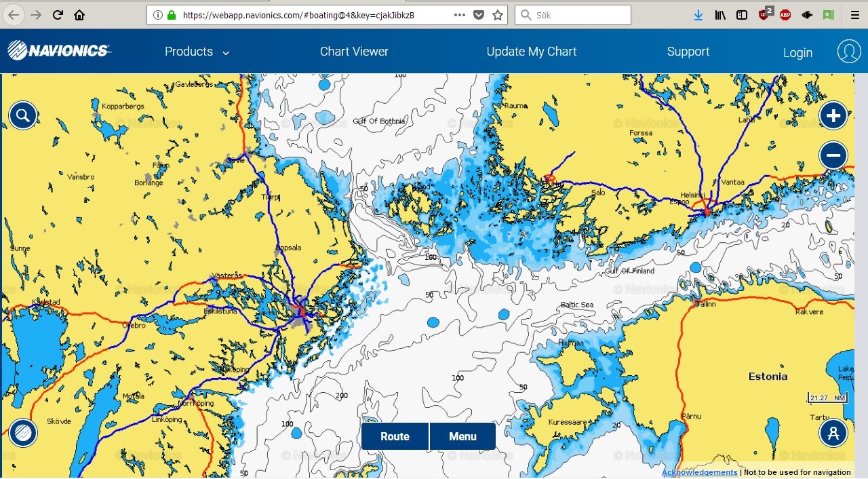The image size is (868, 479).
Task: Click the chart layers button at bottom left
Action: tap(22, 432)
